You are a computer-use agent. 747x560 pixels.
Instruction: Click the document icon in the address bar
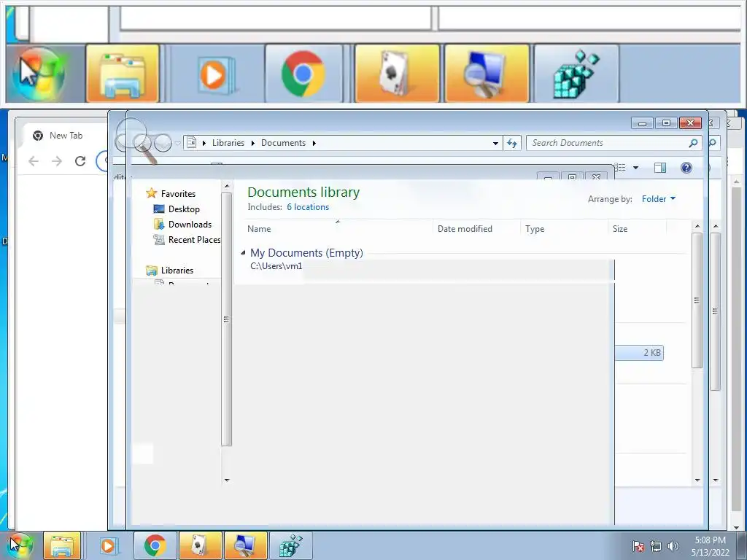pos(192,142)
